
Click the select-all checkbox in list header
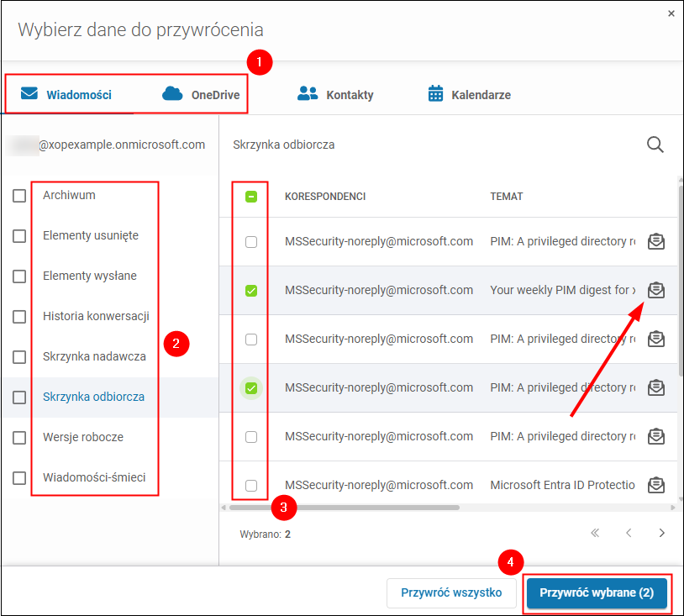click(250, 196)
